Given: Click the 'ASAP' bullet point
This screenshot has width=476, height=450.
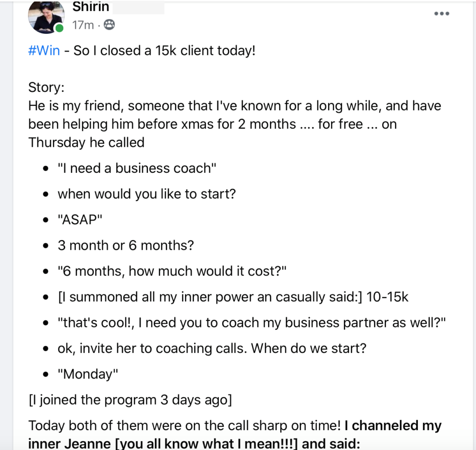Looking at the screenshot, I should (80, 219).
